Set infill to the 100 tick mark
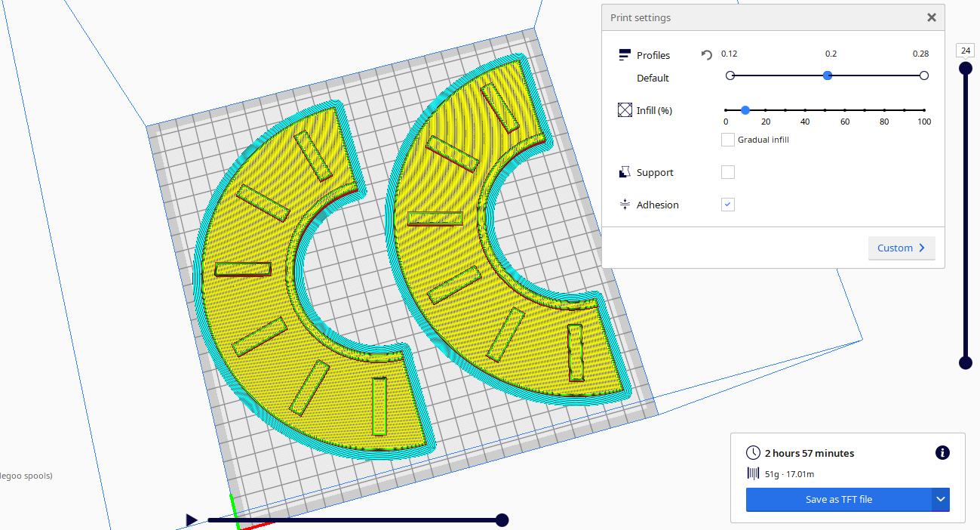Viewport: 980px width, 530px height. tap(924, 110)
